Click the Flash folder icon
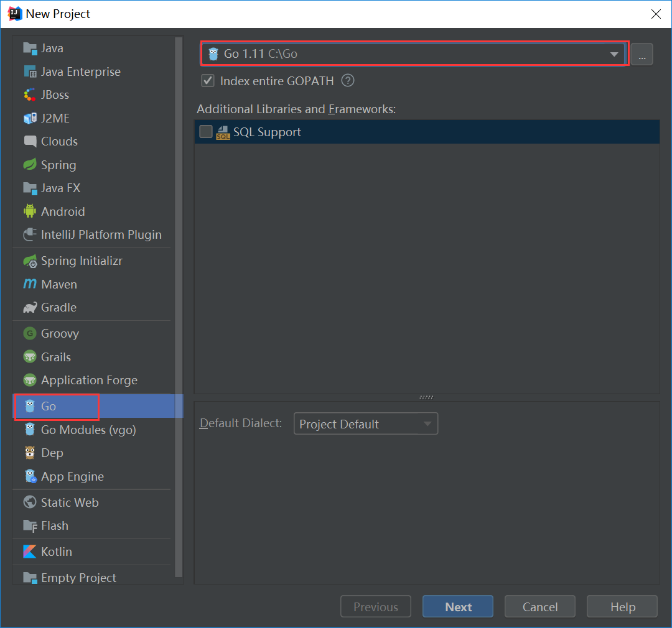Image resolution: width=672 pixels, height=628 pixels. click(x=30, y=525)
